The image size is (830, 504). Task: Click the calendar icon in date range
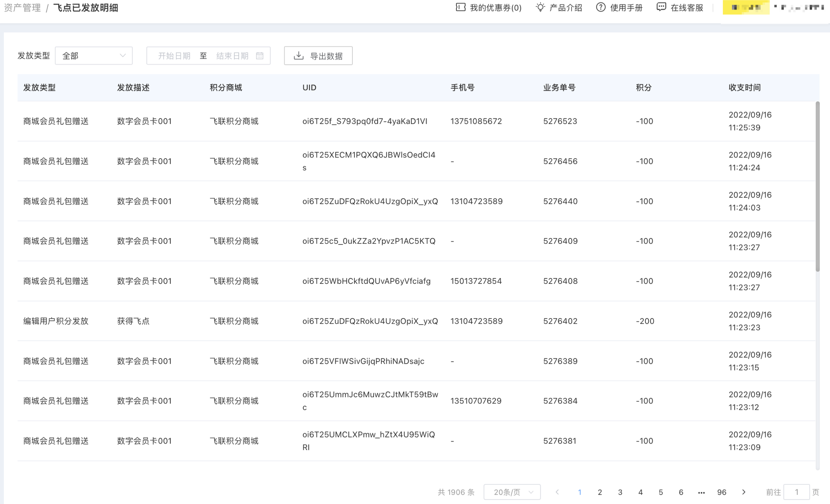pos(260,56)
